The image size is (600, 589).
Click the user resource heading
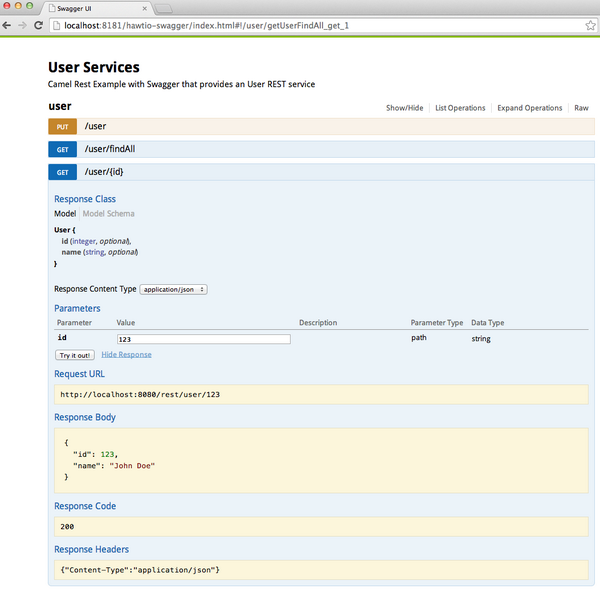pyautogui.click(x=60, y=106)
